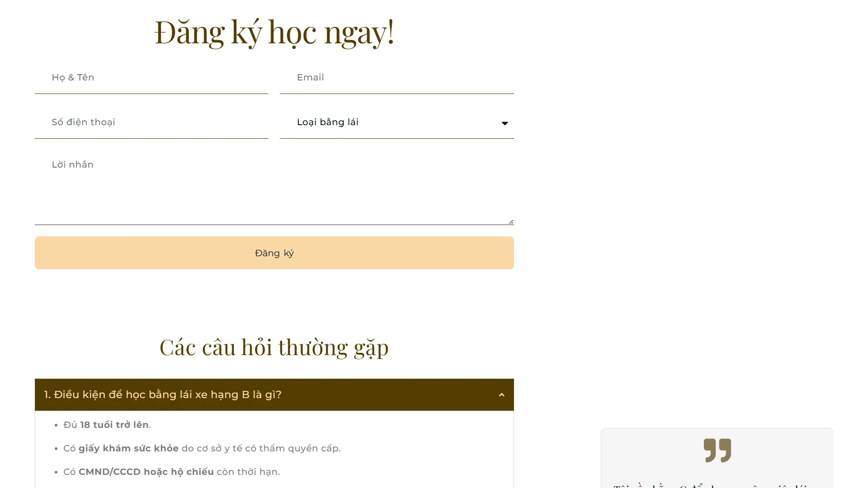Click the bold giấy khám sức khỏe text
The height and width of the screenshot is (488, 868).
coord(128,448)
